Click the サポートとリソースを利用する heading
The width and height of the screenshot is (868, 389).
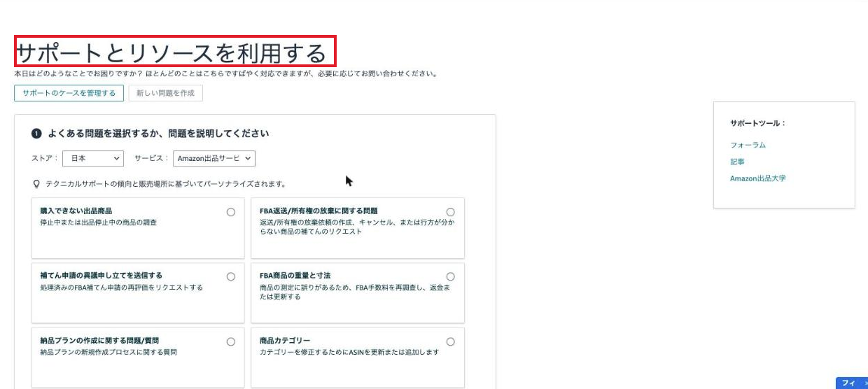(171, 53)
